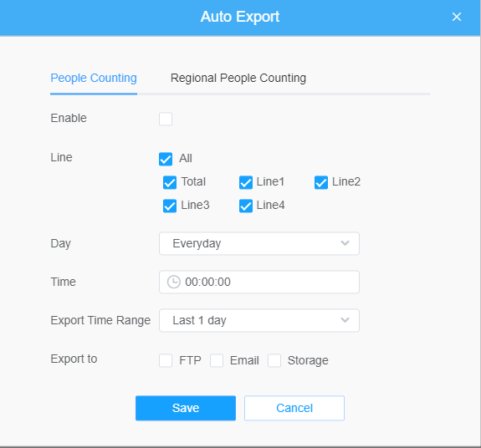Screen dimensions: 481x448
Task: Click the Cancel button
Action: click(x=294, y=408)
